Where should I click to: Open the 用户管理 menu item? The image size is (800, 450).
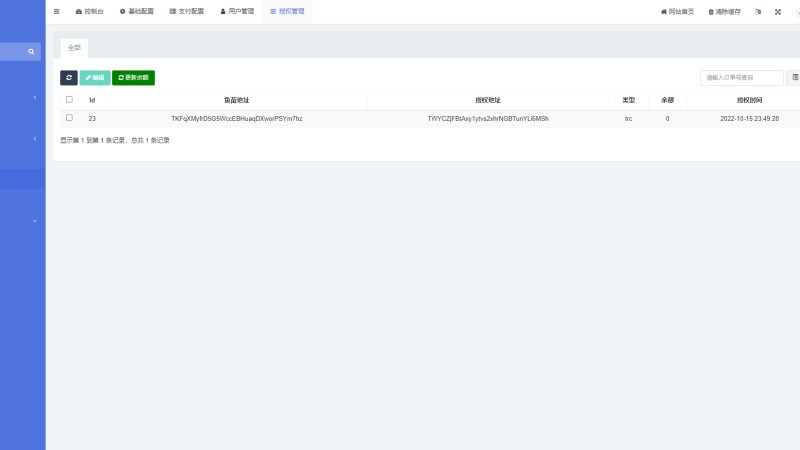click(x=237, y=11)
